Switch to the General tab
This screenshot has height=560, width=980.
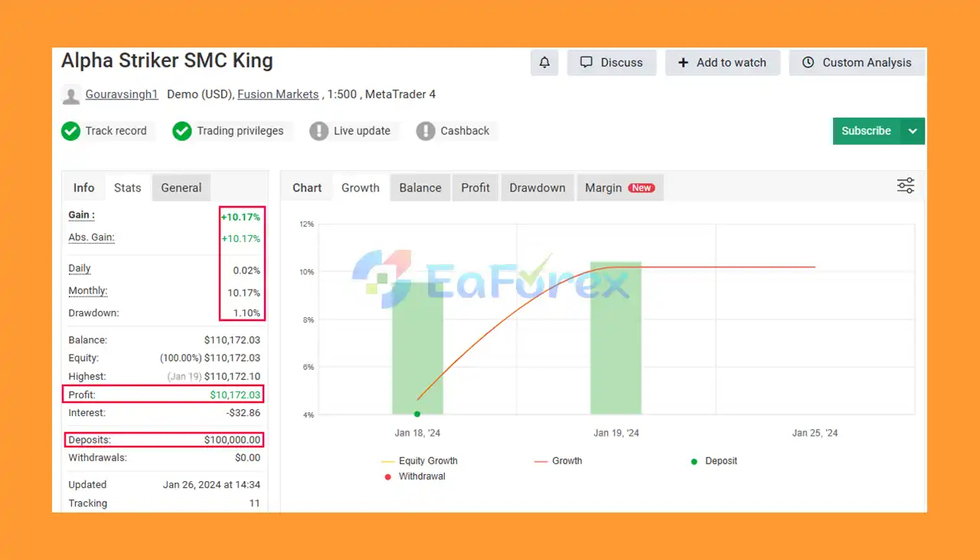(181, 188)
